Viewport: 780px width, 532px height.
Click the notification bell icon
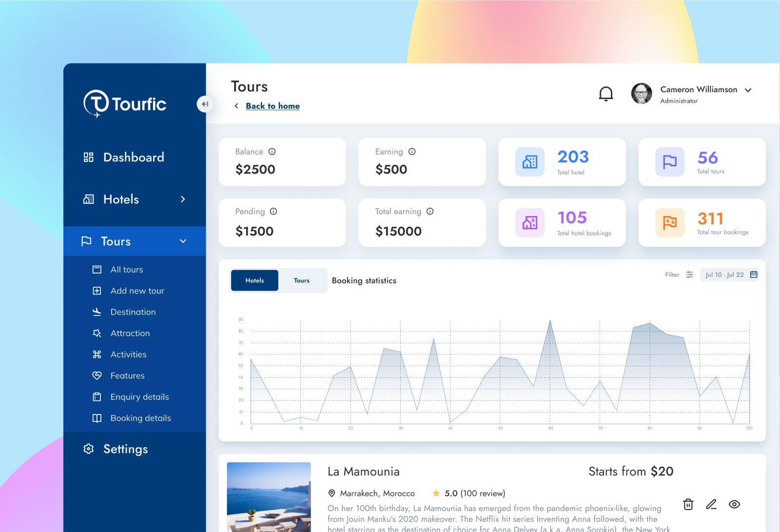[x=606, y=93]
